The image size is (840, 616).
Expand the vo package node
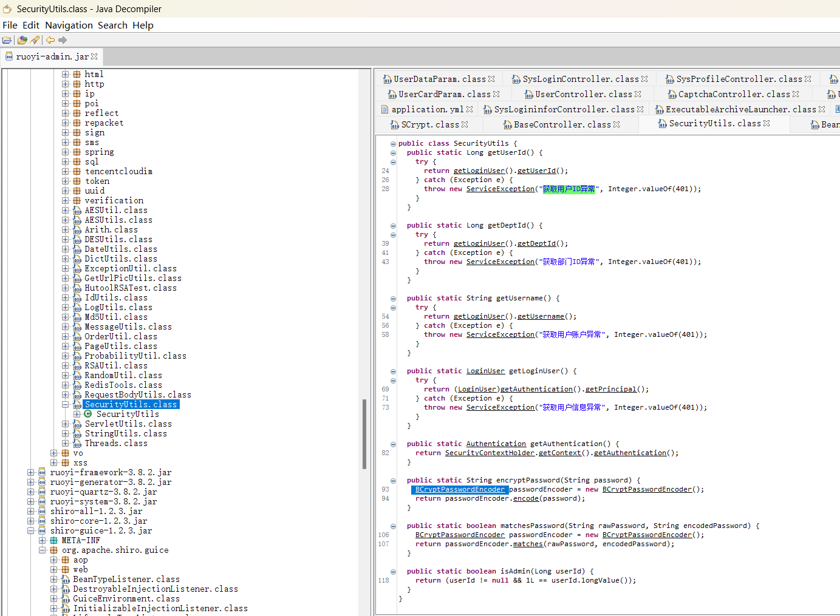(x=53, y=453)
